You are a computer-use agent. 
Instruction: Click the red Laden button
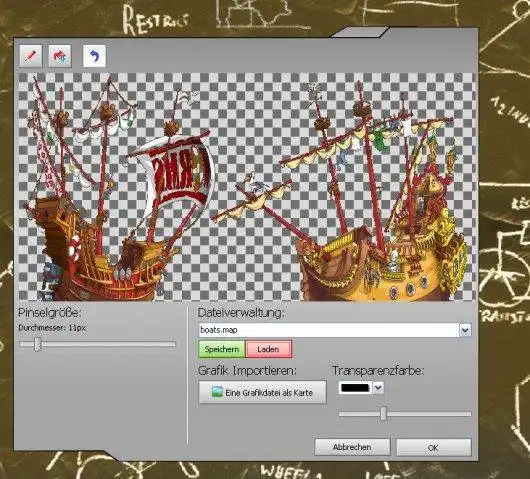click(x=268, y=349)
